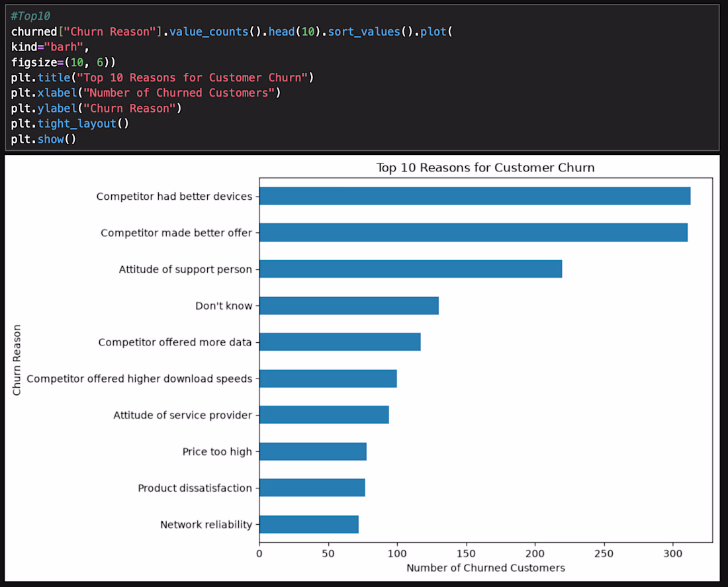Viewport: 728px width, 587px height.
Task: Click the x-axis tick label "100"
Action: pos(397,553)
